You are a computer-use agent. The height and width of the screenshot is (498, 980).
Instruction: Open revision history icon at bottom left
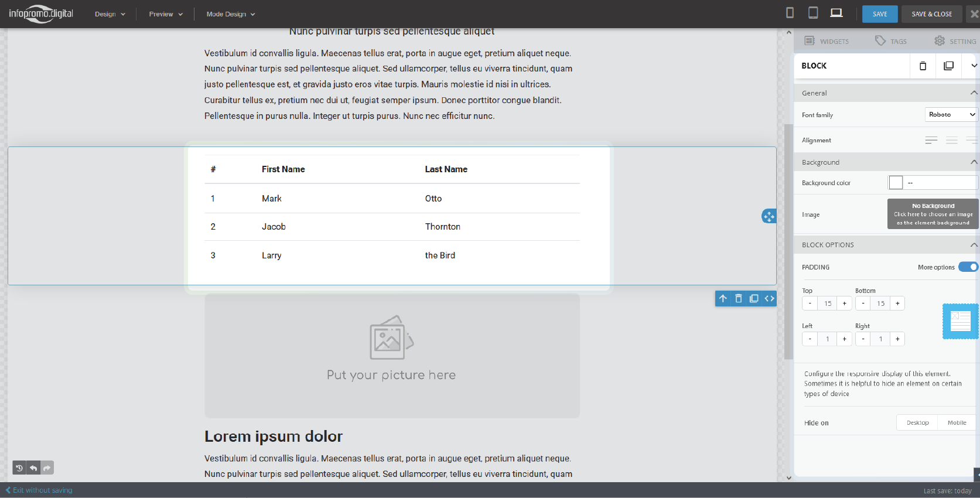19,468
